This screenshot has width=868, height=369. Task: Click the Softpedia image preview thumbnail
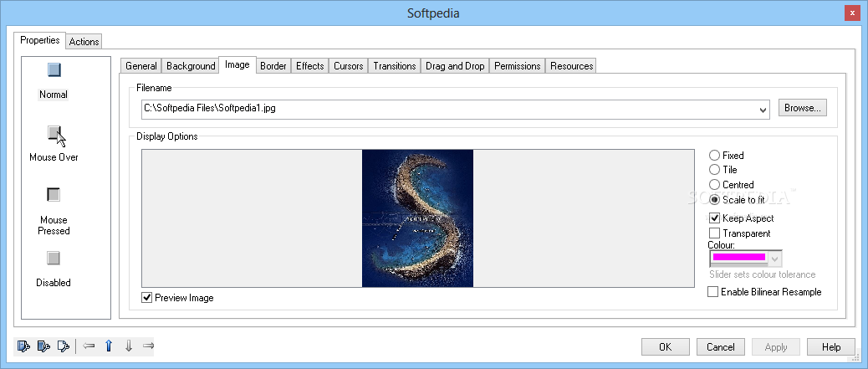[x=417, y=218]
